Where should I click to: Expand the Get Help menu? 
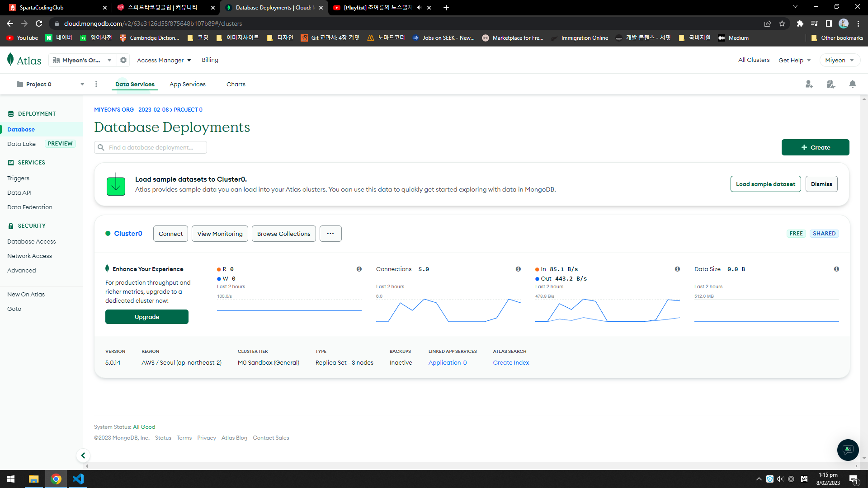tap(794, 60)
